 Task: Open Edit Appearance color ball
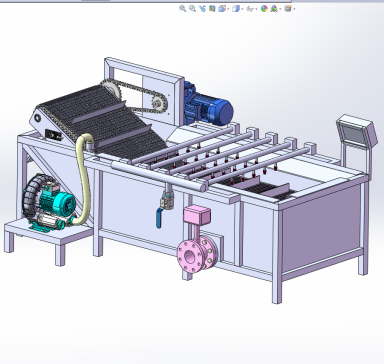264,9
